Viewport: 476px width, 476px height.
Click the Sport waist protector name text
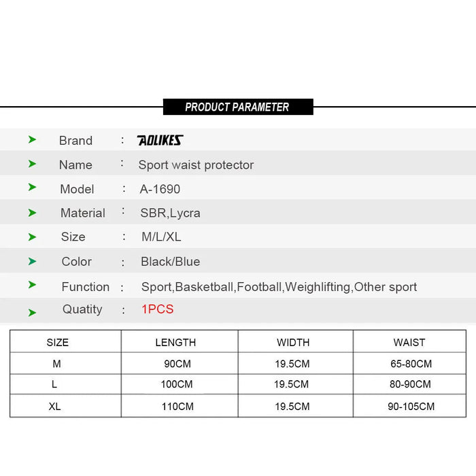click(196, 165)
